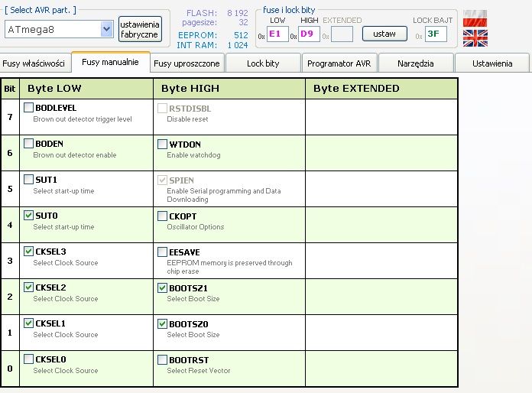The image size is (532, 393).
Task: Click the EEPROM value '512'
Action: click(x=241, y=35)
